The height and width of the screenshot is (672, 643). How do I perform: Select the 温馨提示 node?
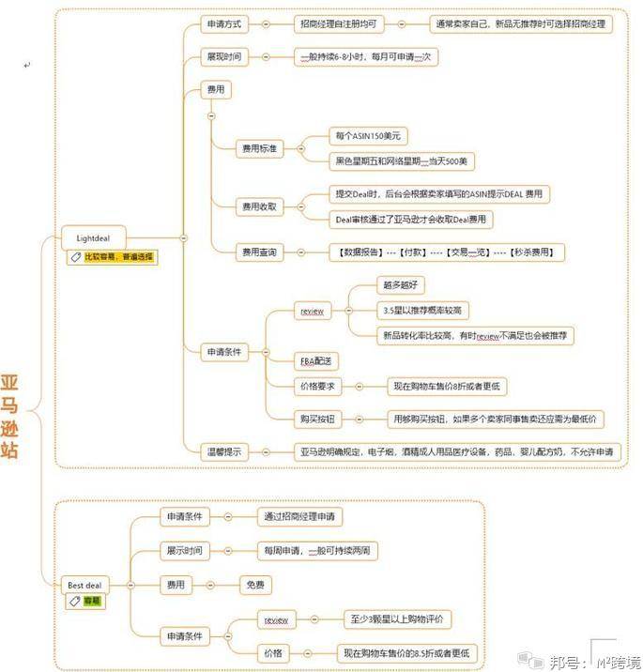tap(224, 451)
